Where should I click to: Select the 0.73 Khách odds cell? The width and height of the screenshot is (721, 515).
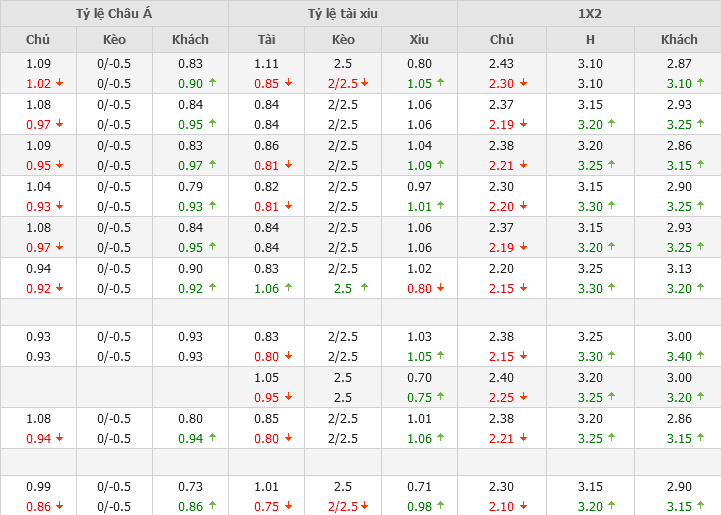[x=190, y=486]
